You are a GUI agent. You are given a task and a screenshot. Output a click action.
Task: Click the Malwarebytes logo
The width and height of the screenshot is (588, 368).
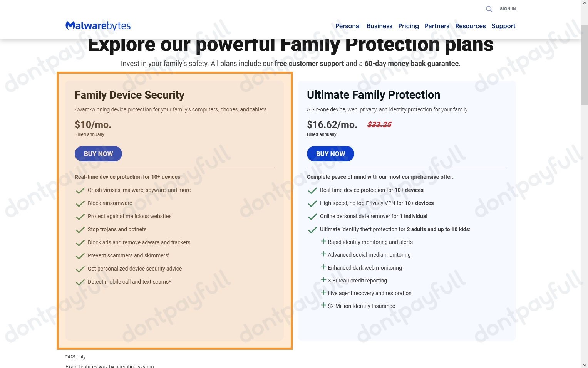click(98, 26)
